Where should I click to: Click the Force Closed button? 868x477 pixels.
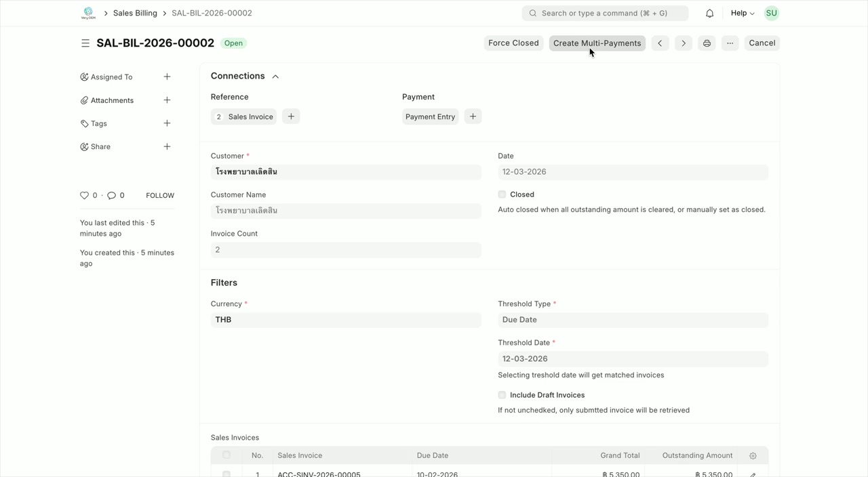tap(513, 43)
